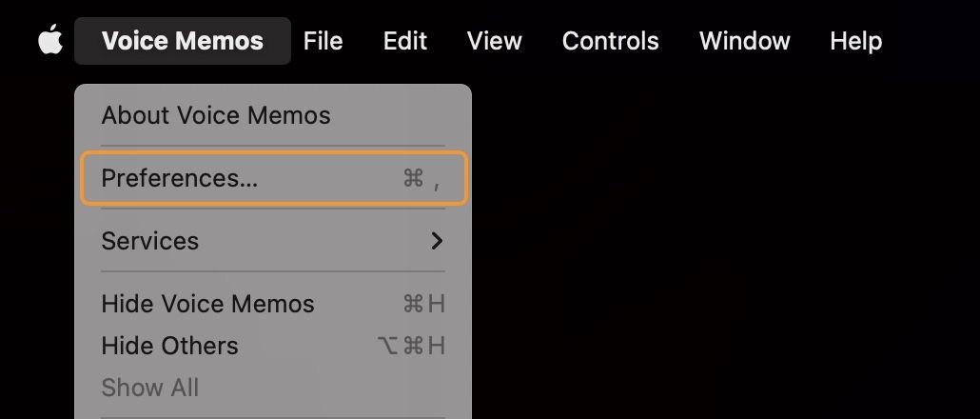The height and width of the screenshot is (419, 980).
Task: Open the Edit menu
Action: pos(404,41)
